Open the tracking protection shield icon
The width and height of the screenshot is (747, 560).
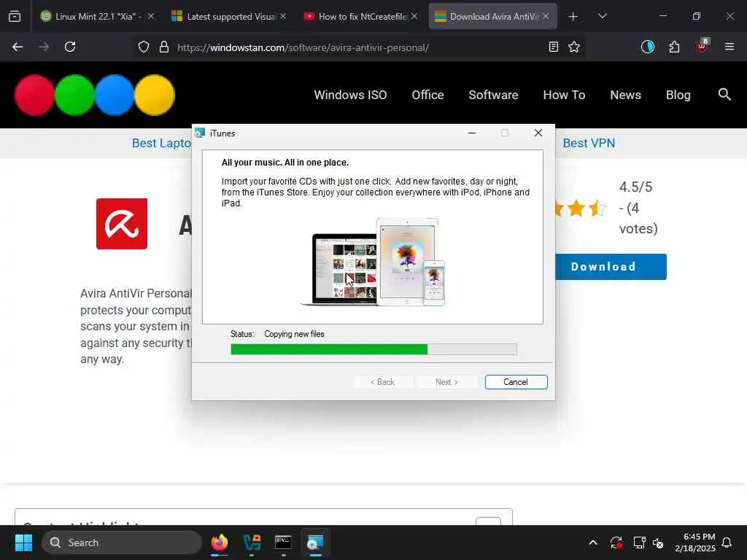(144, 47)
